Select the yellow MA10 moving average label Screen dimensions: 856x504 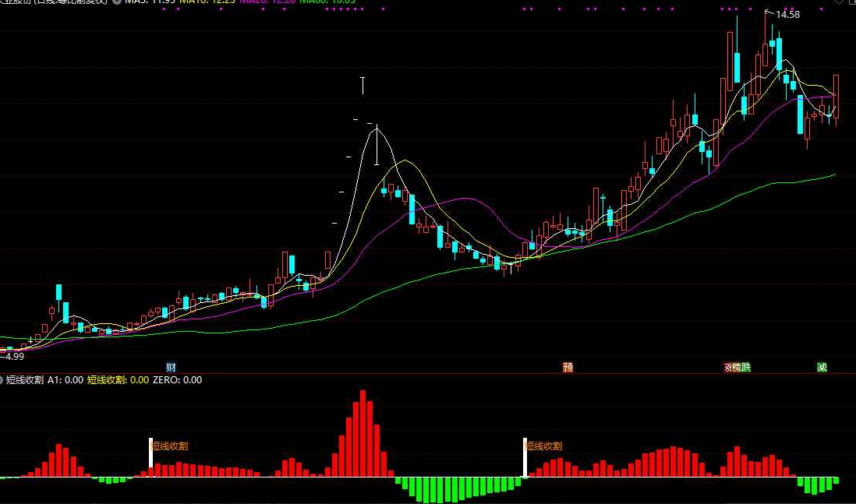207,2
